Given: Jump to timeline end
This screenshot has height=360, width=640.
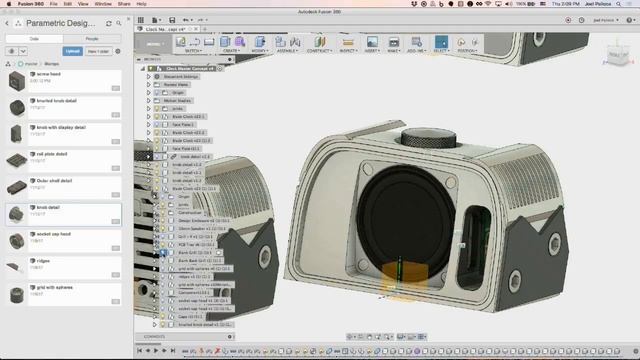Looking at the screenshot, I should click(x=173, y=351).
